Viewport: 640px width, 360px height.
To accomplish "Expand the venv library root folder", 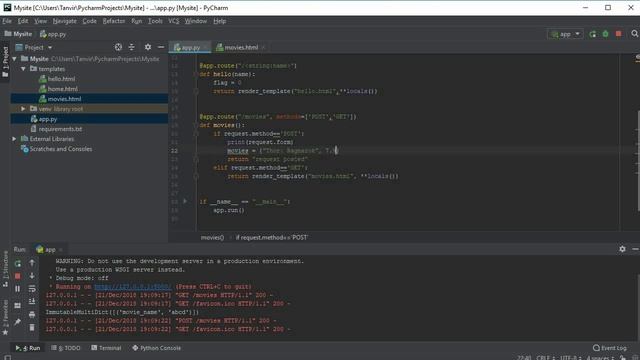I will (23, 109).
